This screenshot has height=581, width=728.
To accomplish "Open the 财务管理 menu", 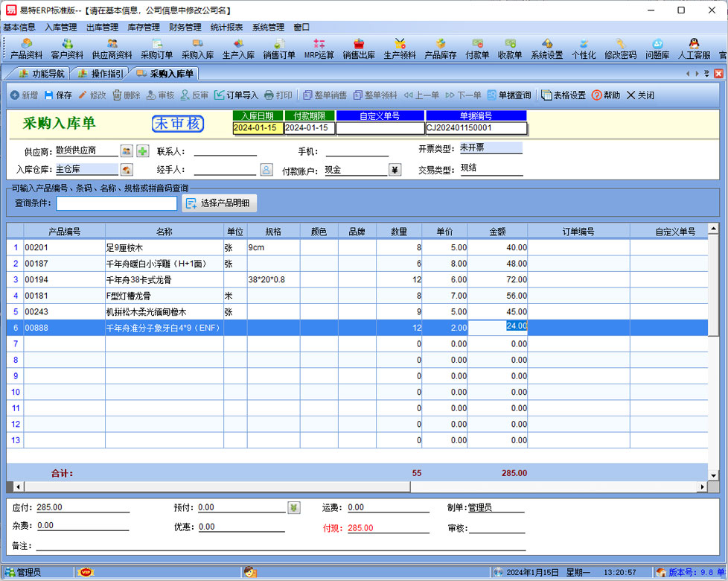I will 185,27.
